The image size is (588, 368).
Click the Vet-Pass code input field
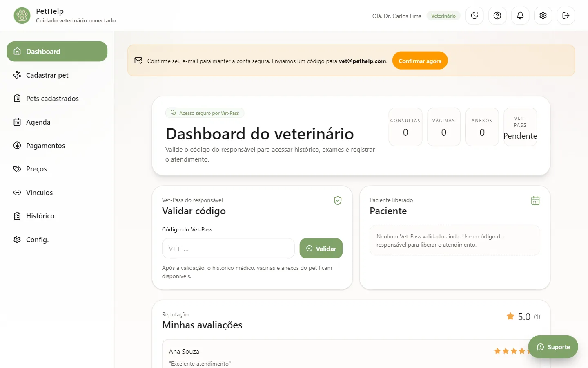click(228, 248)
